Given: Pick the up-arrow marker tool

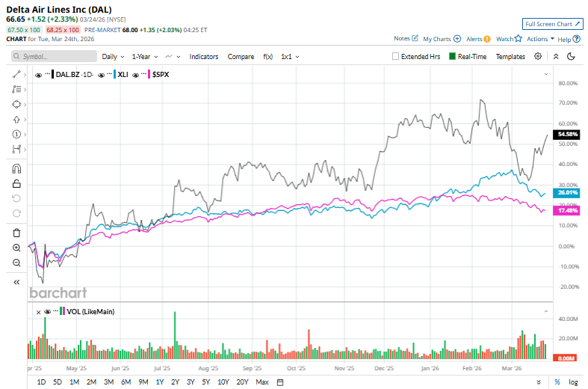Looking at the screenshot, I should (x=16, y=120).
